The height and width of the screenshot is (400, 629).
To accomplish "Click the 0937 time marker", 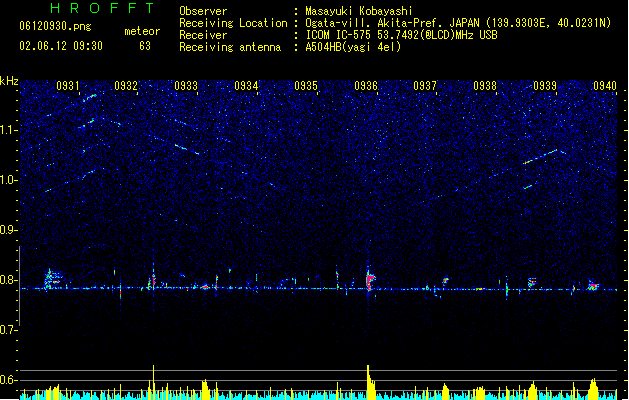I will [425, 86].
